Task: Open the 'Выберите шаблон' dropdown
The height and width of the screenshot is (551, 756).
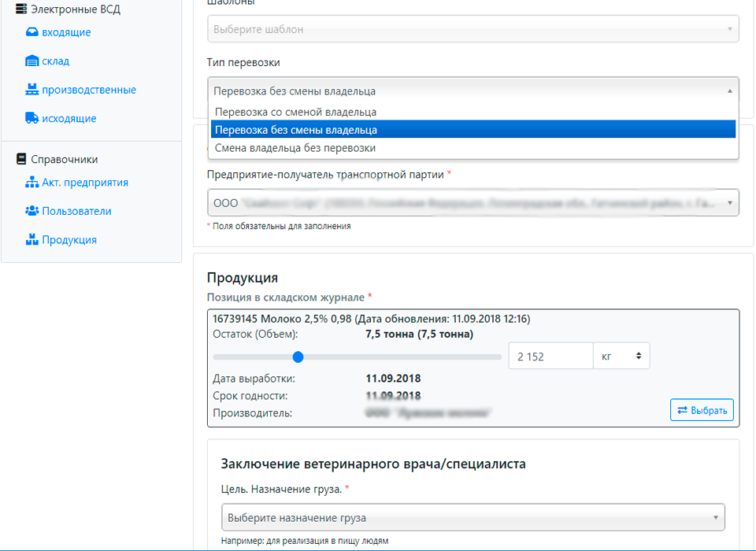Action: click(x=472, y=28)
